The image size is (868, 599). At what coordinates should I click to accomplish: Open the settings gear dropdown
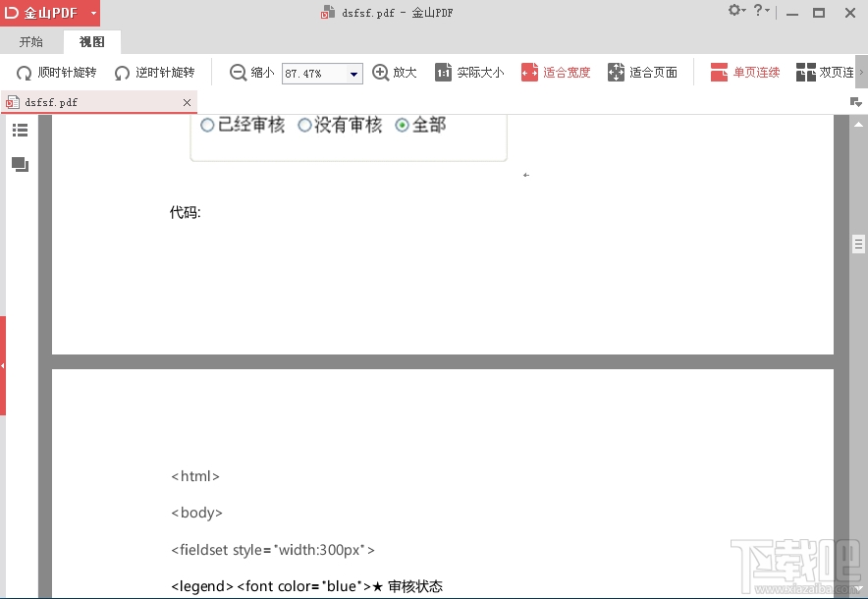(x=735, y=11)
